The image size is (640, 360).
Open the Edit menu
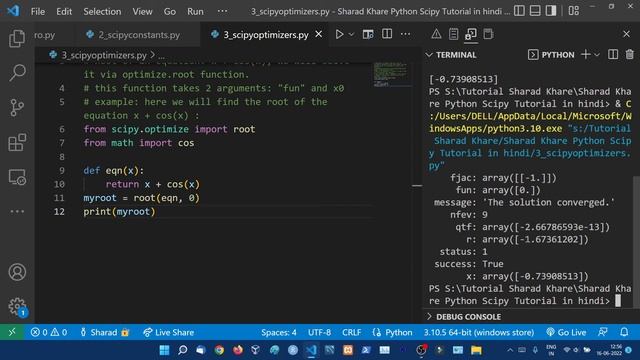coord(64,11)
